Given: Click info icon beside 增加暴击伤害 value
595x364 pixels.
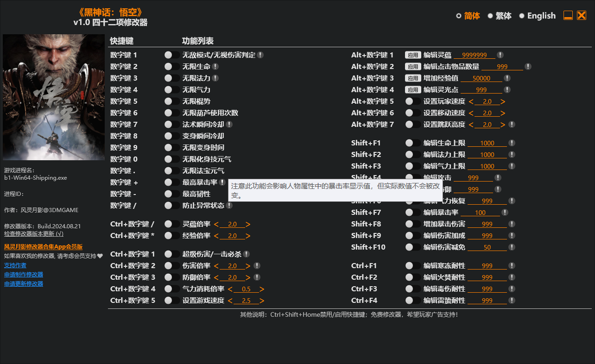Looking at the screenshot, I should 512,224.
